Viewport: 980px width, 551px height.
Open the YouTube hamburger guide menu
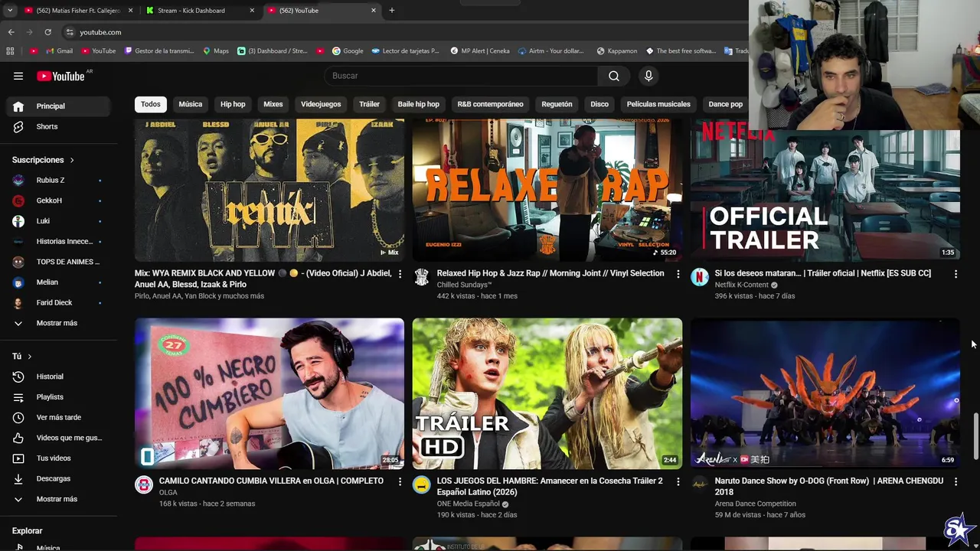pyautogui.click(x=18, y=76)
